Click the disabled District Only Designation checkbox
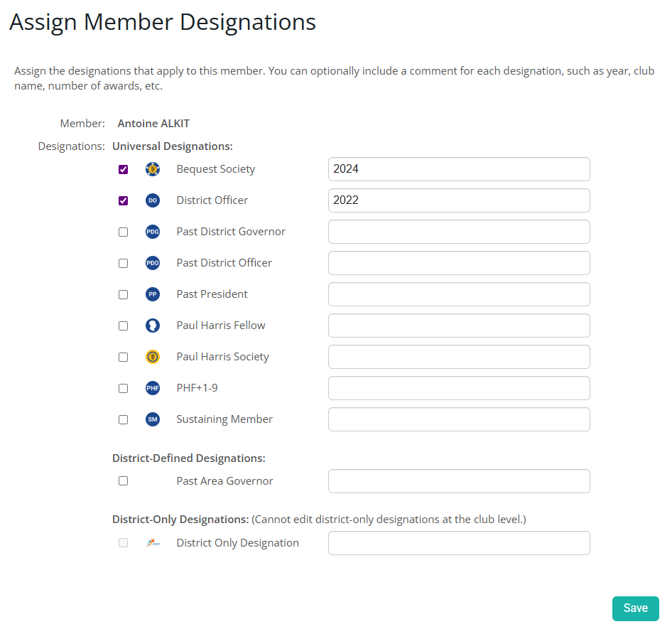Image resolution: width=672 pixels, height=629 pixels. (123, 543)
